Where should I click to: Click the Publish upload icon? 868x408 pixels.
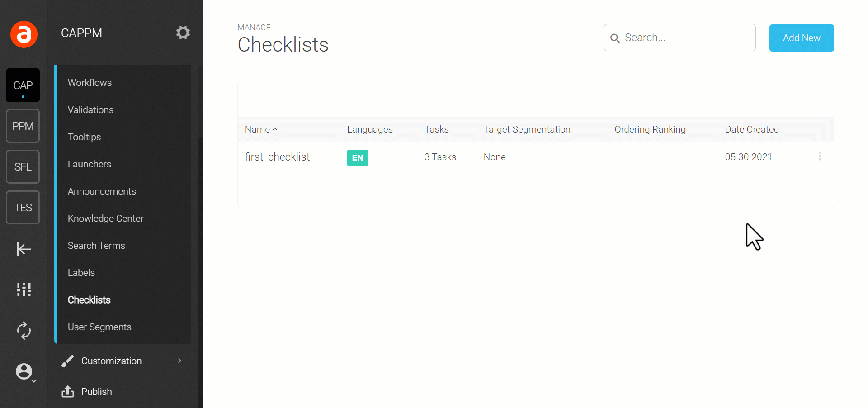point(68,392)
